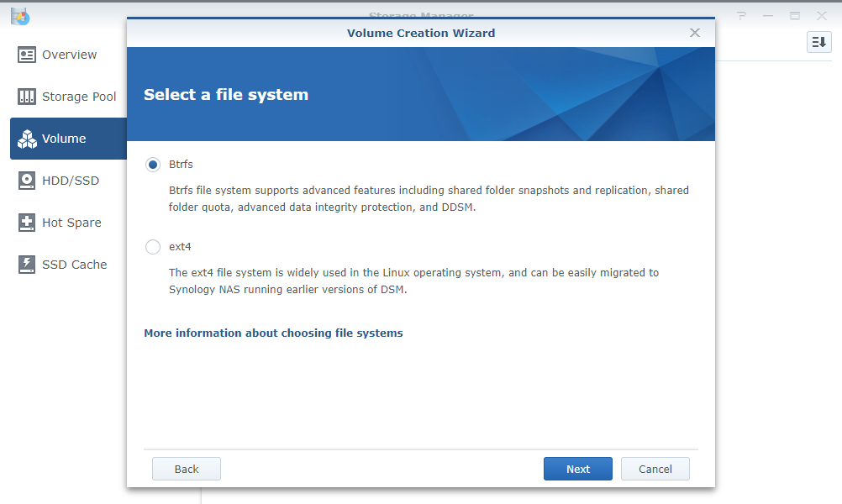Maximize the Storage Manager window
842x504 pixels.
click(795, 16)
